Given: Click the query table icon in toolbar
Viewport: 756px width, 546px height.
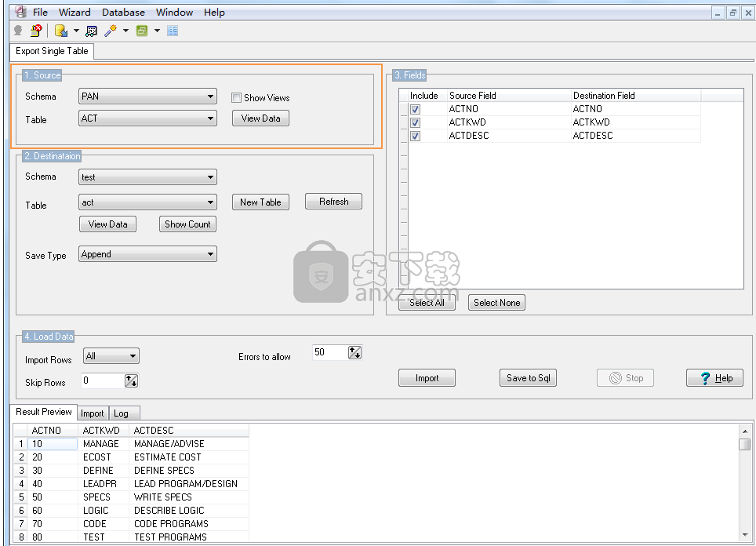Looking at the screenshot, I should click(91, 31).
